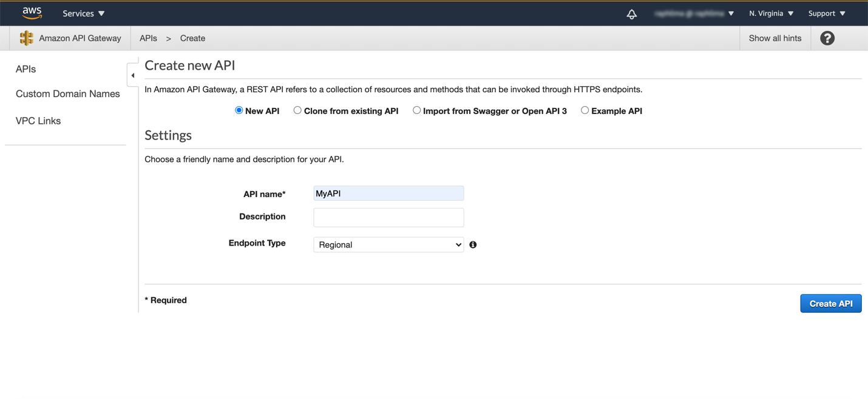
Task: Click the Show all hints button
Action: pos(775,38)
